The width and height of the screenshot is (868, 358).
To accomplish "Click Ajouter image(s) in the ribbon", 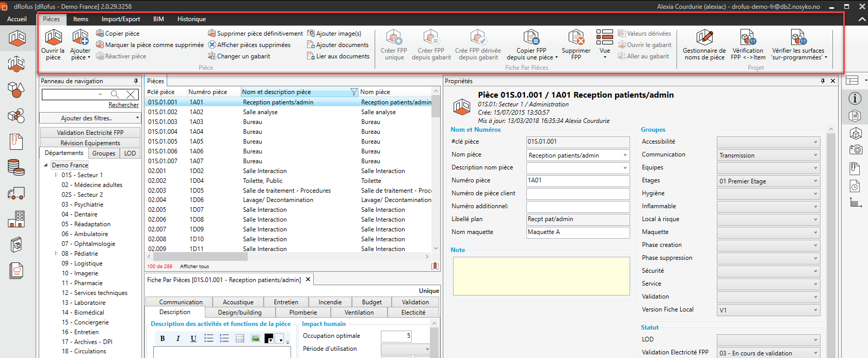I will (x=334, y=34).
